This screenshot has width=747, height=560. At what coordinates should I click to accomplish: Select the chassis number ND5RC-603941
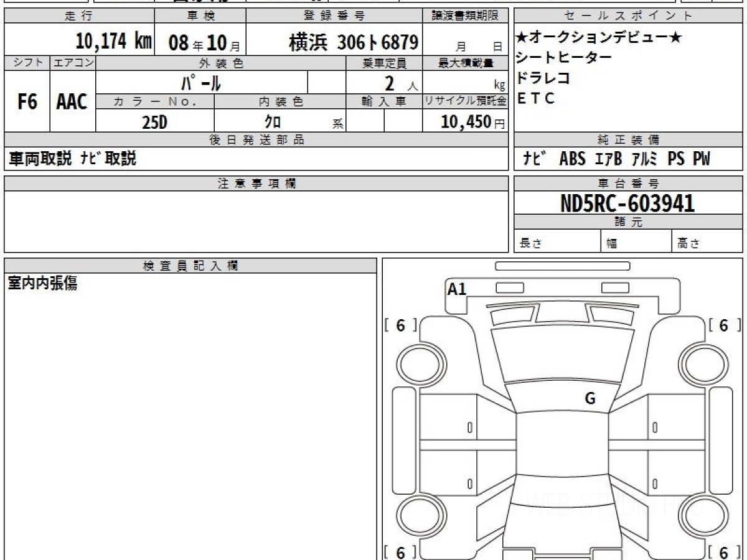coord(627,203)
